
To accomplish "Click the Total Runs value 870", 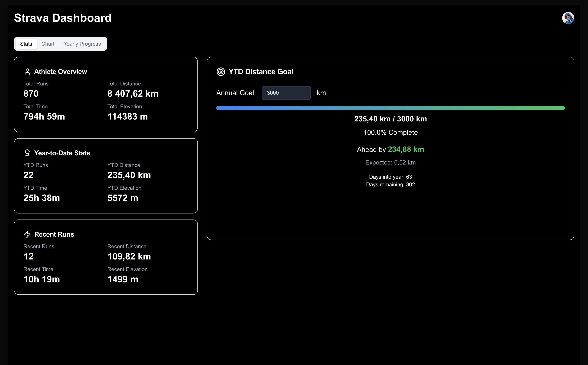I will [x=31, y=94].
